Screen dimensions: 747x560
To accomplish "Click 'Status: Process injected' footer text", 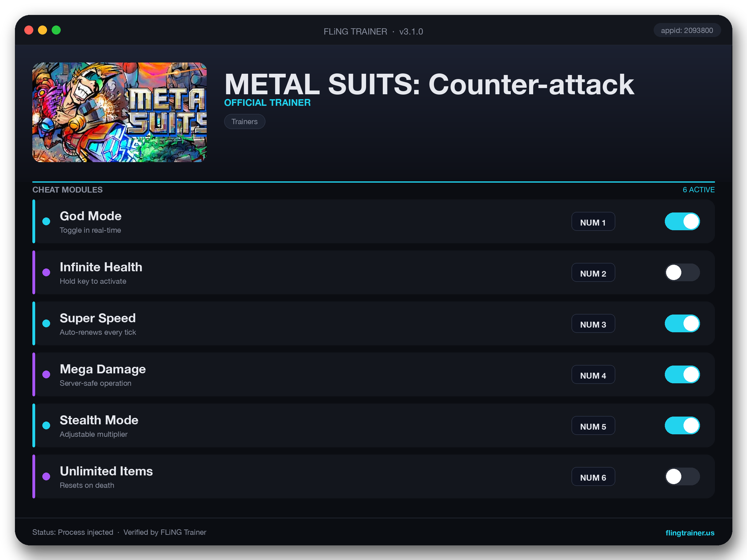I will pyautogui.click(x=73, y=532).
